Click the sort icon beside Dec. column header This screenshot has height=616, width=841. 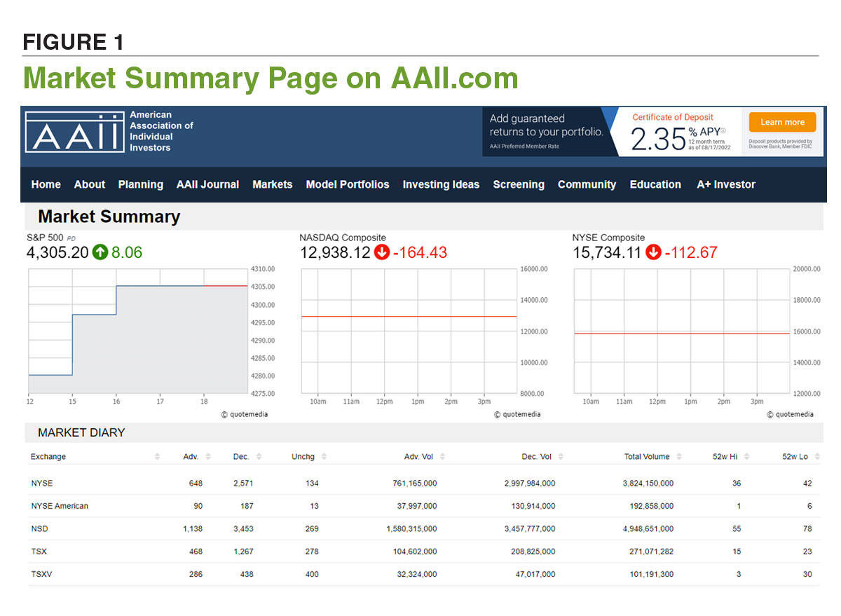click(x=258, y=456)
